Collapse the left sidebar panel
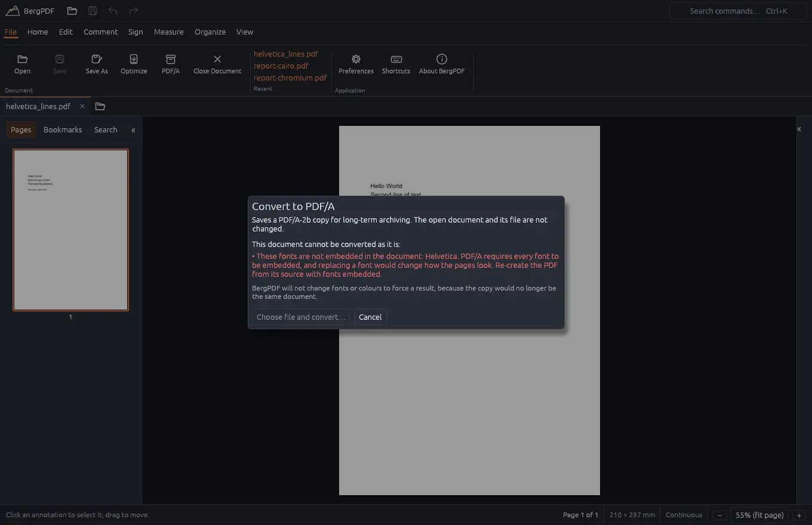 coord(133,129)
